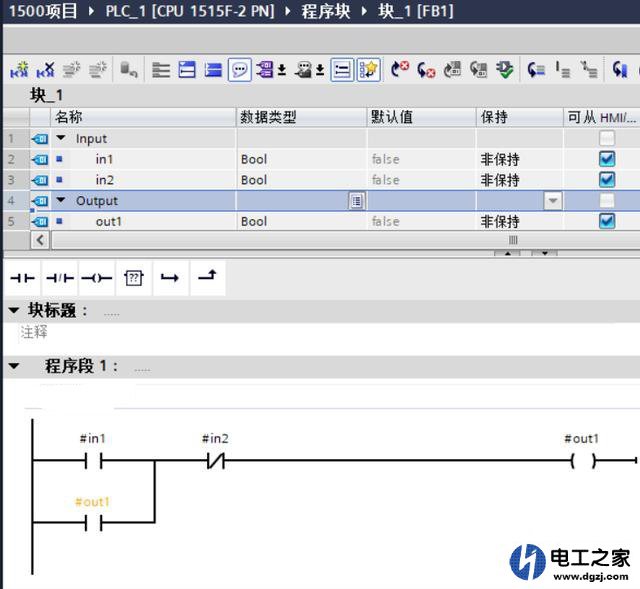Click 1500项目 in the breadcrumb

(x=44, y=11)
